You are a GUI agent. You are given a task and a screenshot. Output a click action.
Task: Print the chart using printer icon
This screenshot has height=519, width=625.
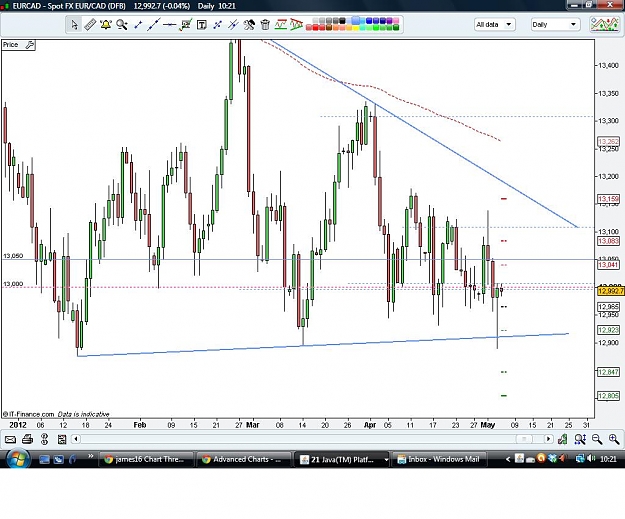point(28,439)
